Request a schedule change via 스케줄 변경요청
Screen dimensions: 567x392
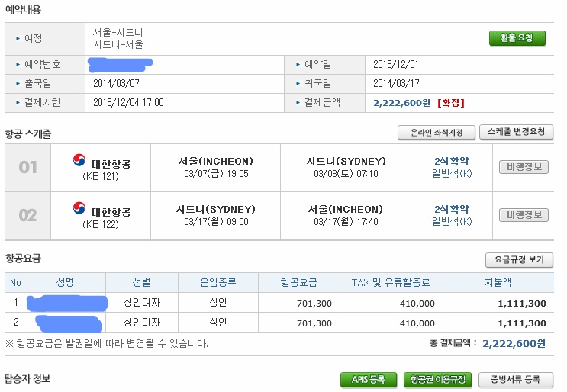coord(516,132)
